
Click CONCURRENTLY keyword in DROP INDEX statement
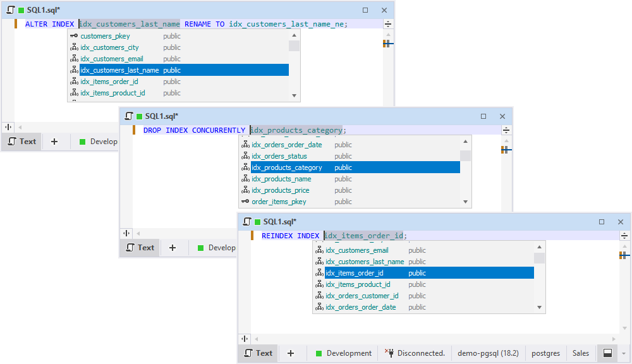[x=219, y=130]
